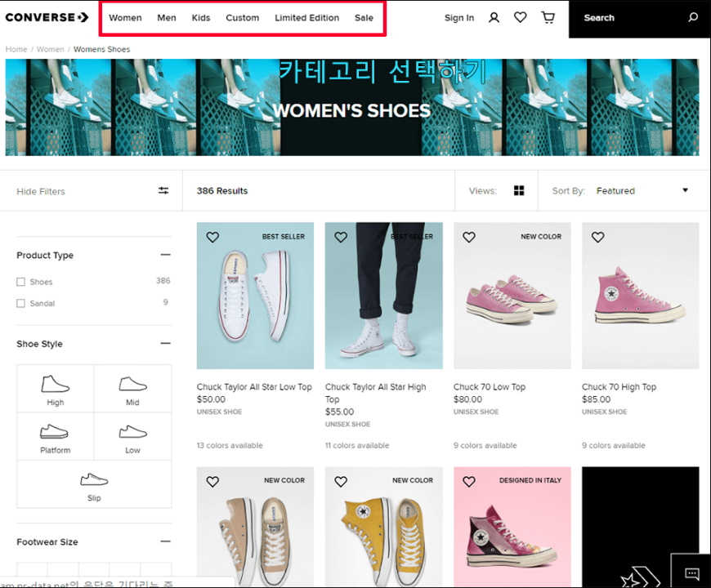
Task: Click the filter sliders icon
Action: click(x=163, y=191)
